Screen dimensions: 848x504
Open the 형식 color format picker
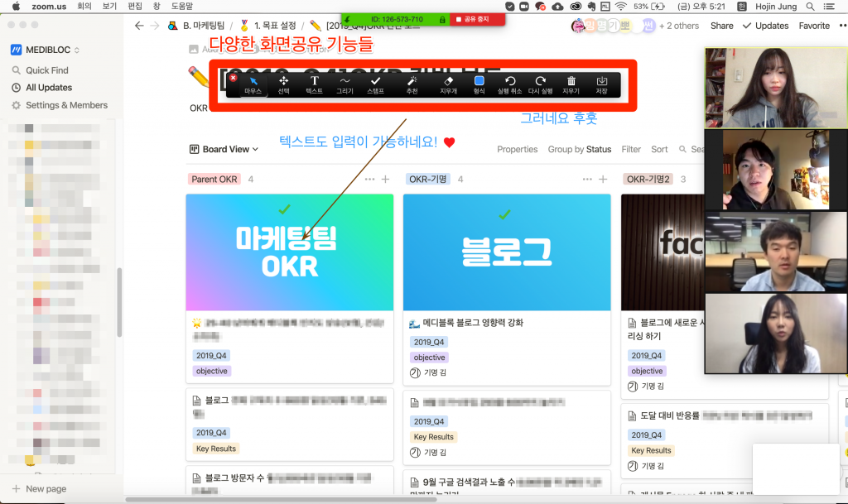point(480,83)
